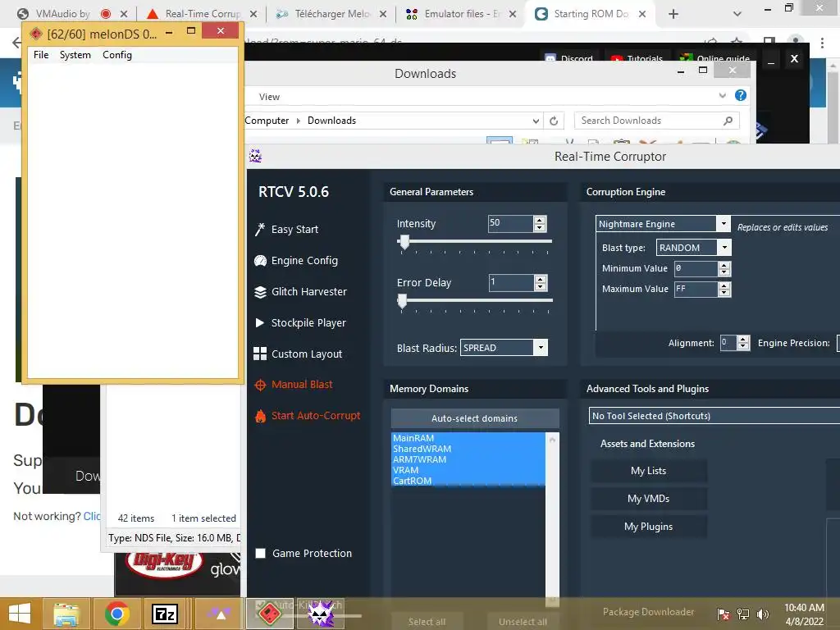Select CartROM in the Memory Domains list
The image size is (840, 630).
pyautogui.click(x=468, y=481)
